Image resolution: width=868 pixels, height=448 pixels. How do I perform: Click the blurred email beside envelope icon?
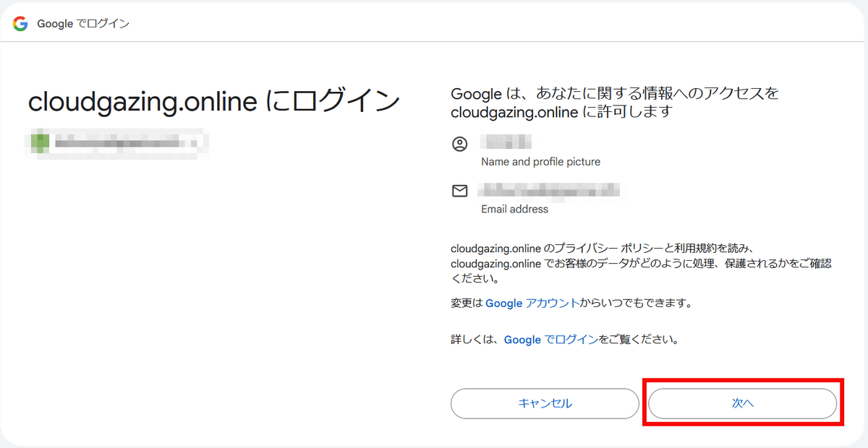coord(550,191)
